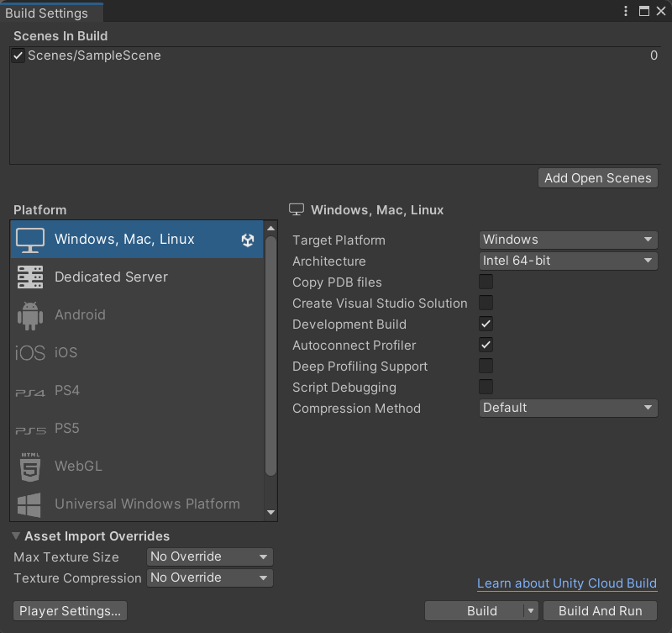Enable the Copy PDB files checkbox
The height and width of the screenshot is (633, 672).
[486, 282]
